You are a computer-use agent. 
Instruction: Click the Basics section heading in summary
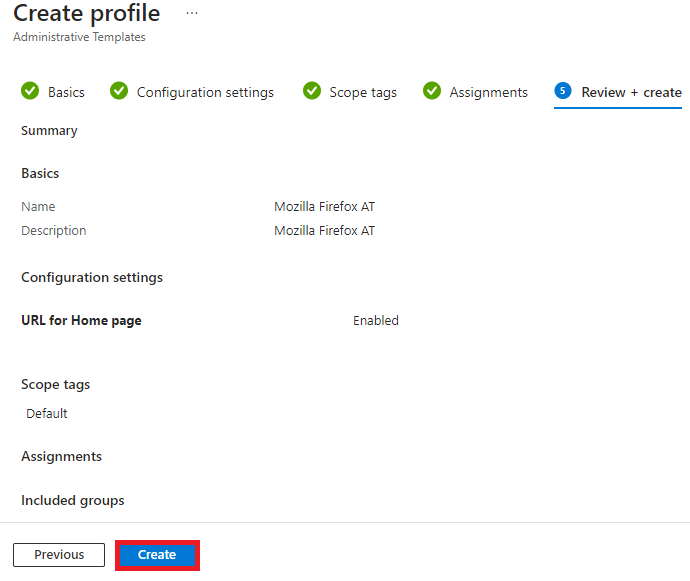click(x=40, y=173)
